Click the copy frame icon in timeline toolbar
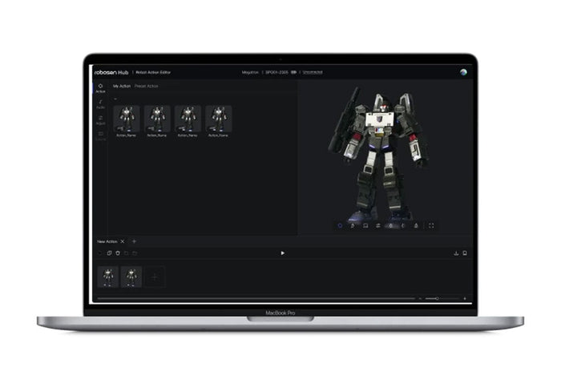Viewport: 561px width, 392px height. click(x=110, y=253)
